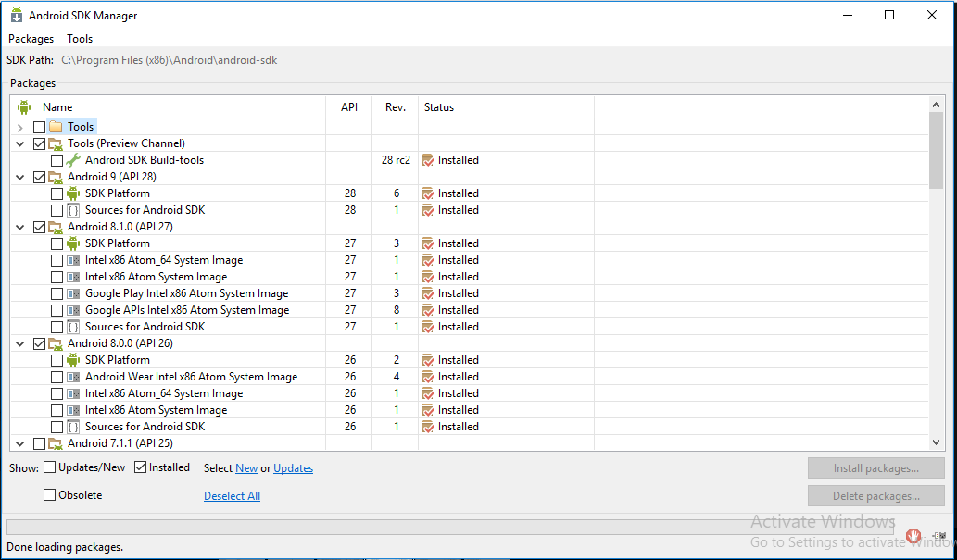Click the Deselect All link
Viewport: 957px width, 560px height.
pyautogui.click(x=232, y=496)
